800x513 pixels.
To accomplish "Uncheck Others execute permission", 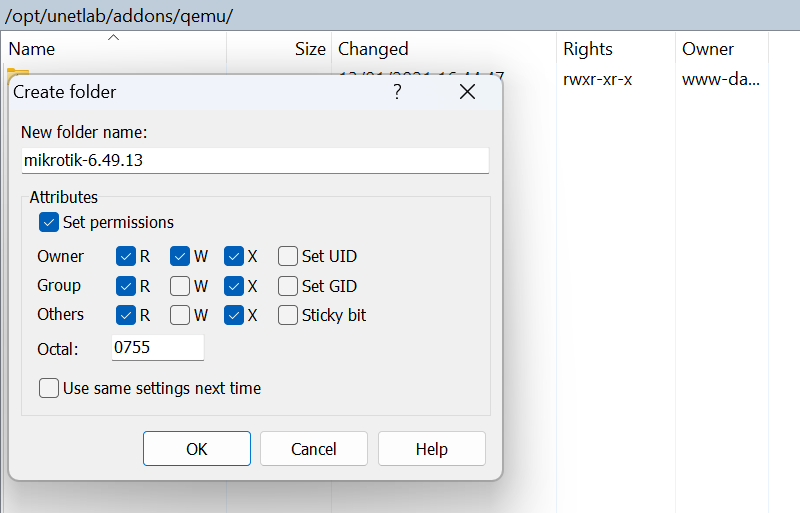I will [234, 315].
